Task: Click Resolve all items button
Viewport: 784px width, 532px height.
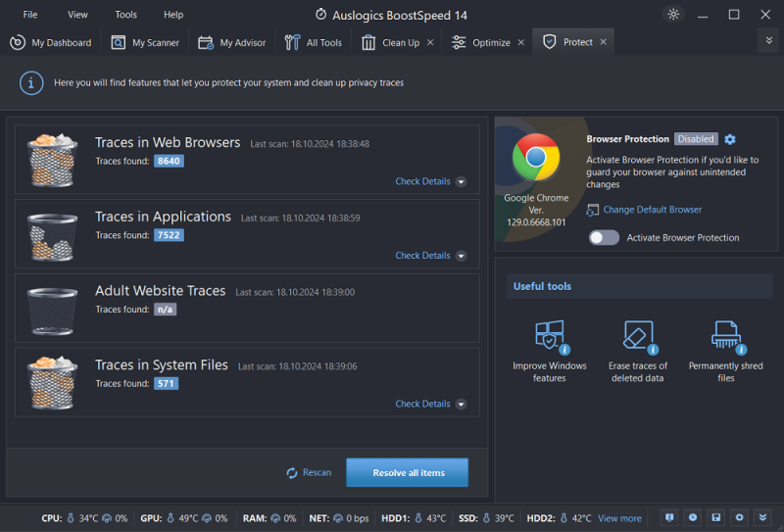Action: [x=408, y=472]
